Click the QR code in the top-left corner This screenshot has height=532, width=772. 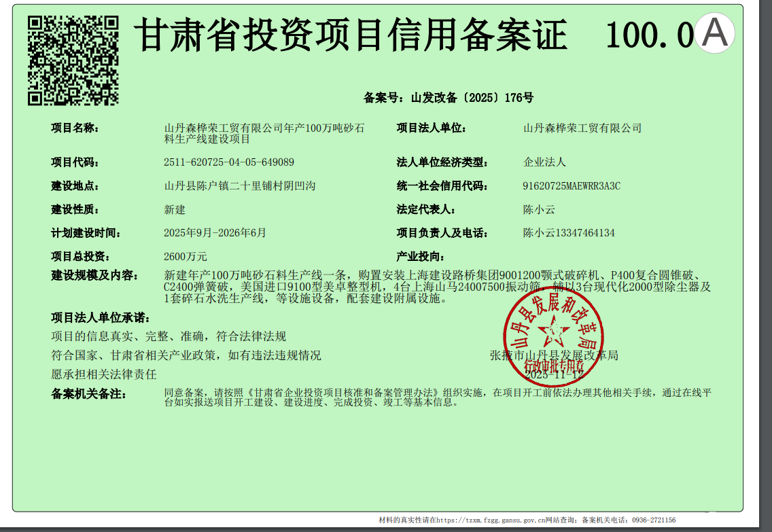pos(73,60)
